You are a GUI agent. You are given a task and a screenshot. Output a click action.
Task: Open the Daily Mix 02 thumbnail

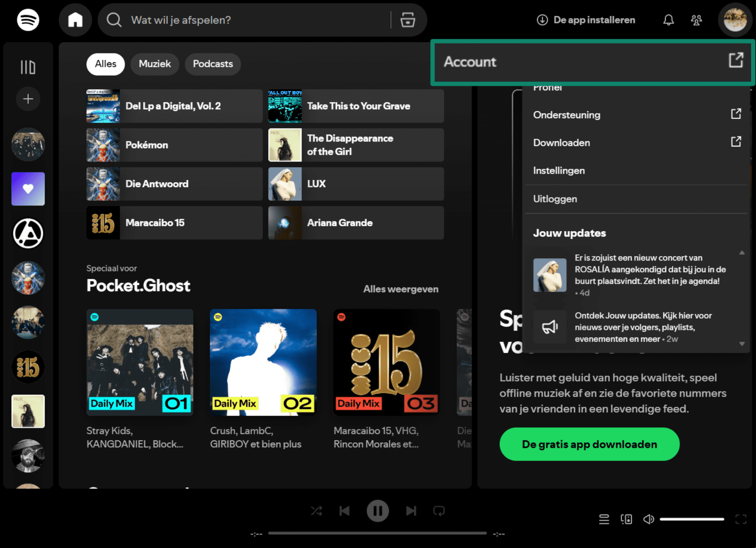click(263, 362)
